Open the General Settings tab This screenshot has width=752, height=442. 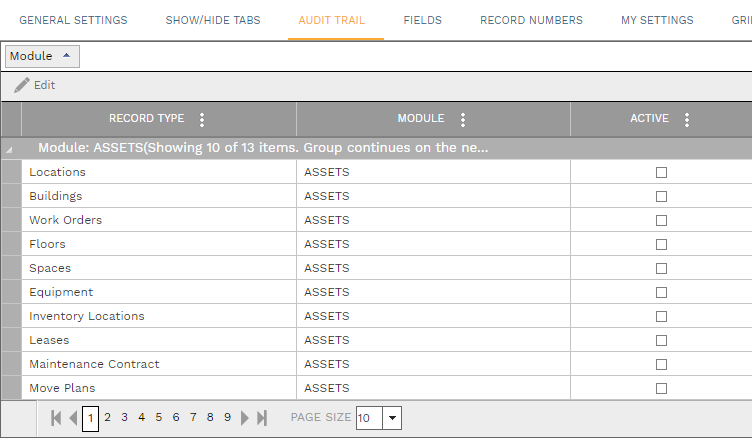click(73, 20)
